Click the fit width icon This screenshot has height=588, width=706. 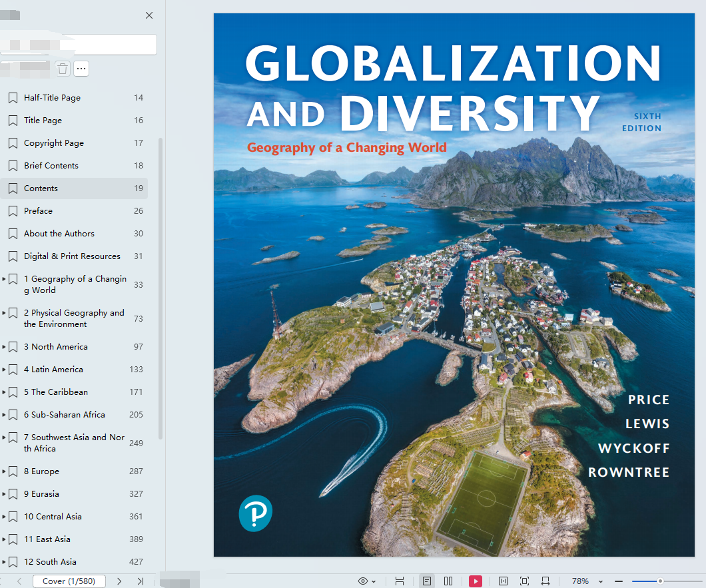(545, 581)
